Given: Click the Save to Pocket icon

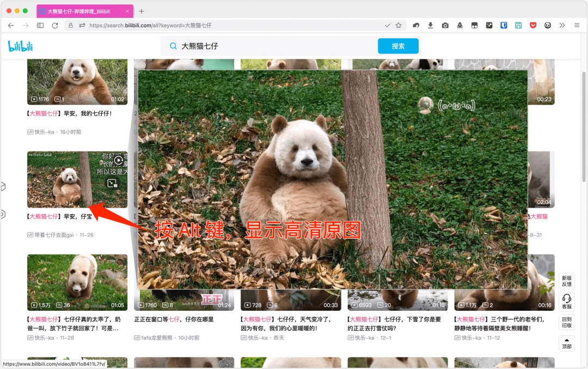Looking at the screenshot, I should 533,25.
